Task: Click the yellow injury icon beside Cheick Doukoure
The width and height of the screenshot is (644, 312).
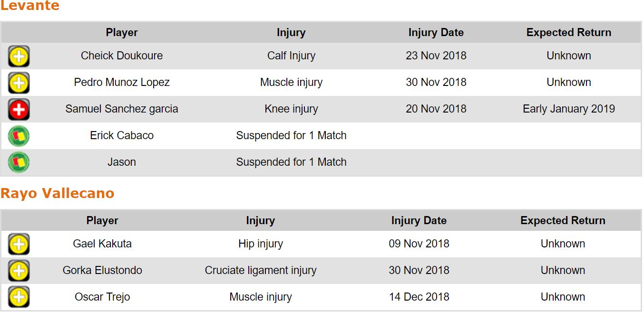Action: click(x=19, y=56)
